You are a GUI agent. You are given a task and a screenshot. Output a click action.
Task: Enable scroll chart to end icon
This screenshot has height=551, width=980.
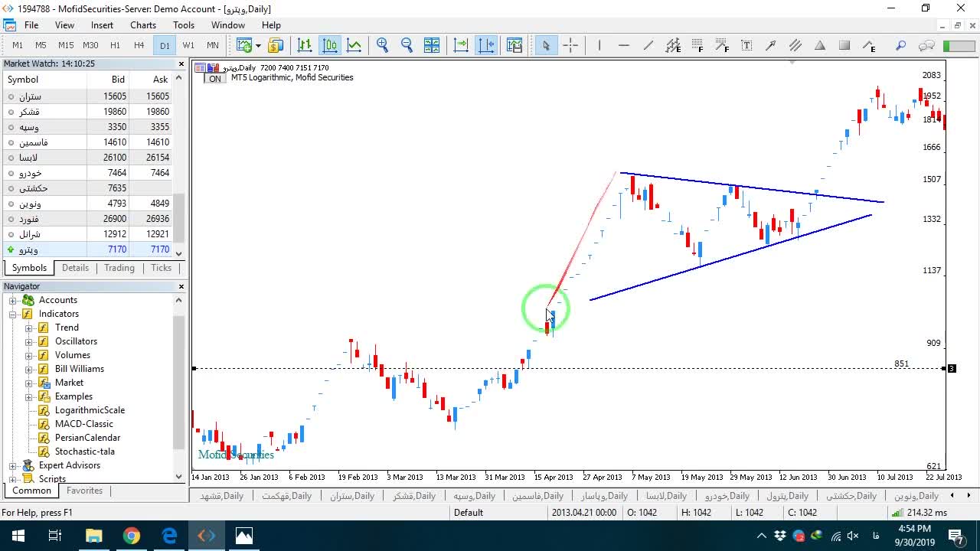click(461, 45)
